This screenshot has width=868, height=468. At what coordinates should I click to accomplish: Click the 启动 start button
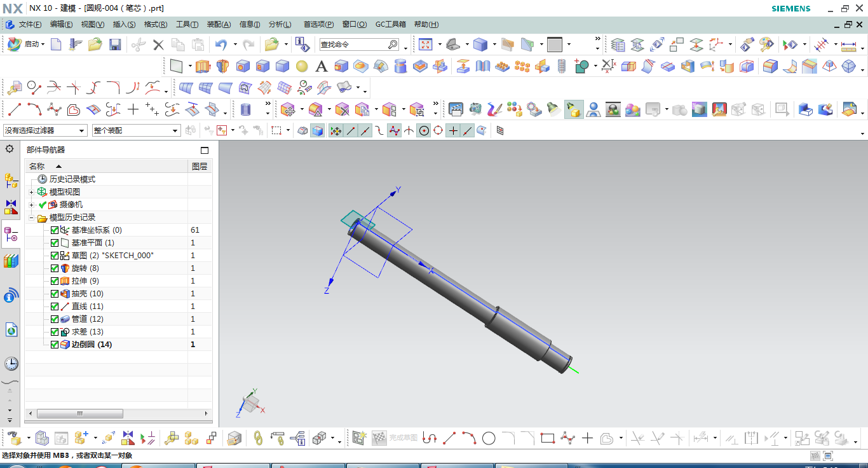coord(26,45)
